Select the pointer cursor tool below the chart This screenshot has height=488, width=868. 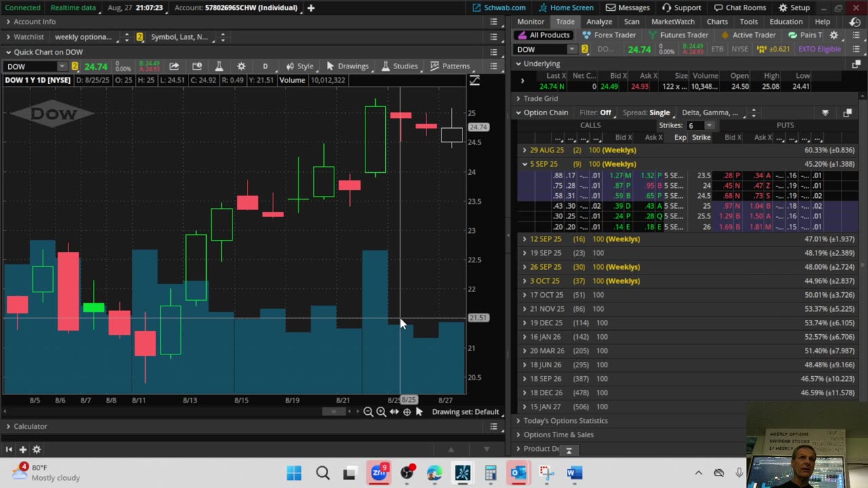click(419, 411)
